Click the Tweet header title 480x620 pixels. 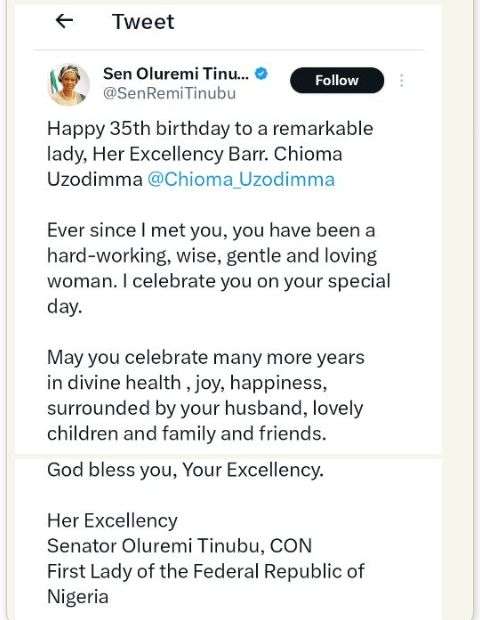click(x=143, y=21)
